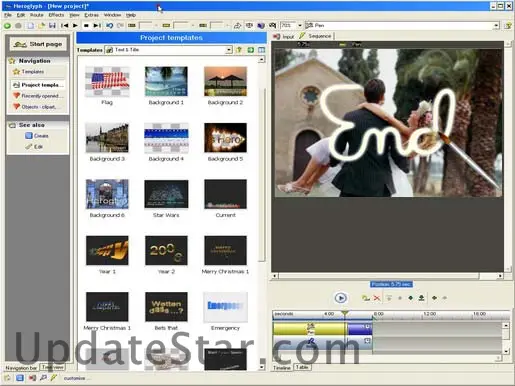Delete item using the red X icon
515x386 pixels.
(x=377, y=298)
